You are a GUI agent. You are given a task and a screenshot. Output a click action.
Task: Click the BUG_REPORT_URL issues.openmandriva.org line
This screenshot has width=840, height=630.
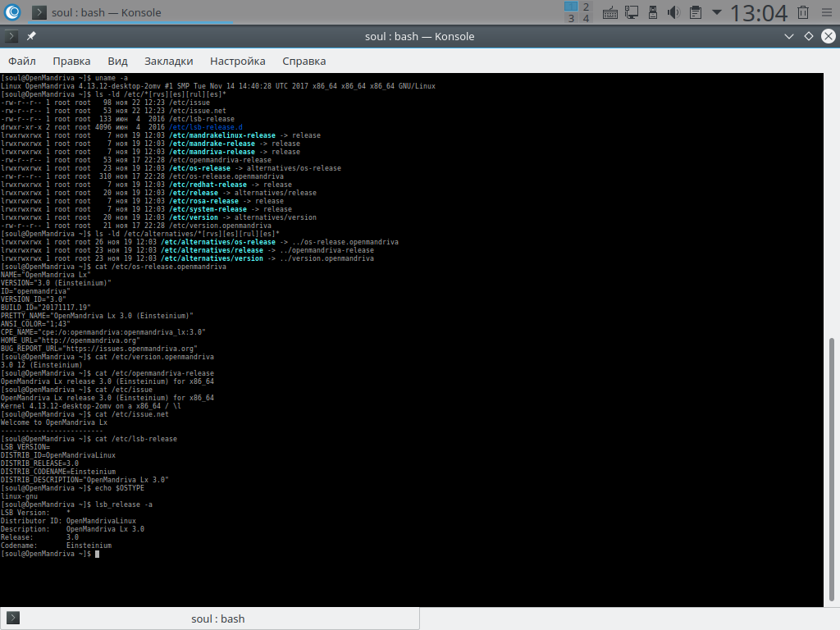click(x=99, y=348)
